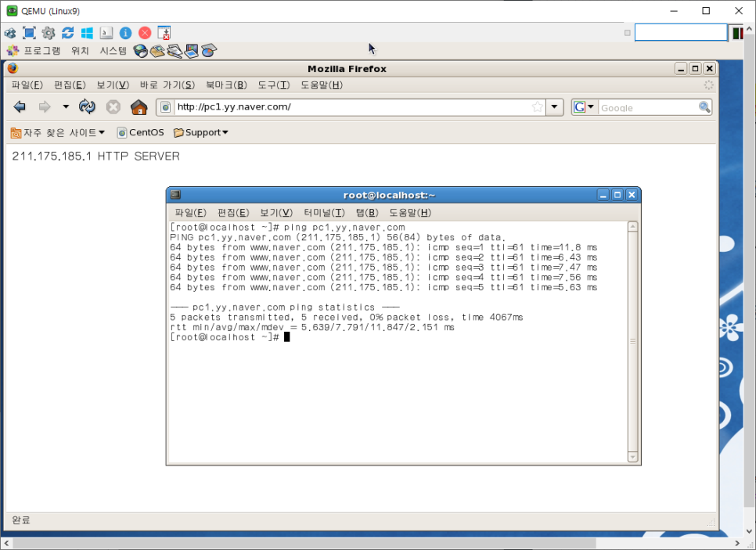This screenshot has width=756, height=550.
Task: Click the QEMU refresh arrows icon
Action: 68,33
